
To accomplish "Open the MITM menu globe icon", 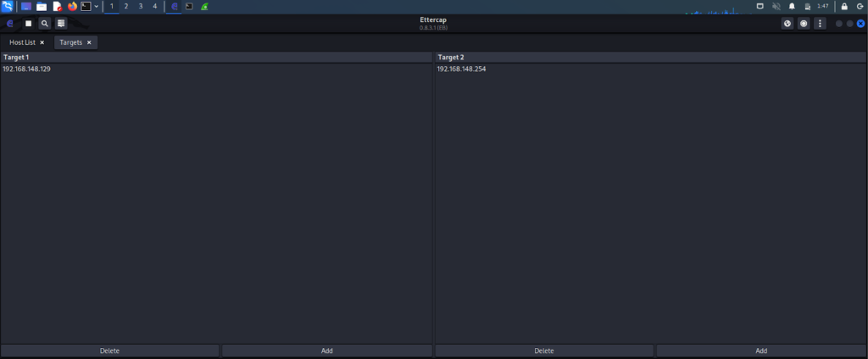I will (787, 24).
